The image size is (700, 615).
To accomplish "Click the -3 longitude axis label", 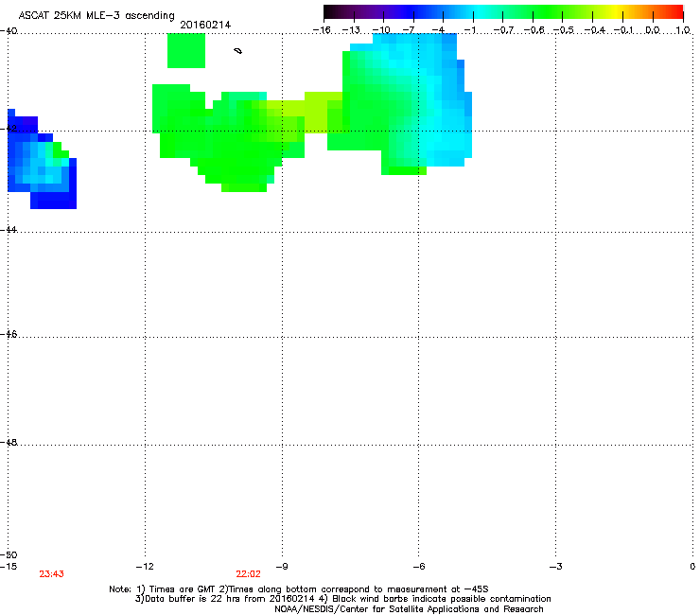I will tap(556, 567).
